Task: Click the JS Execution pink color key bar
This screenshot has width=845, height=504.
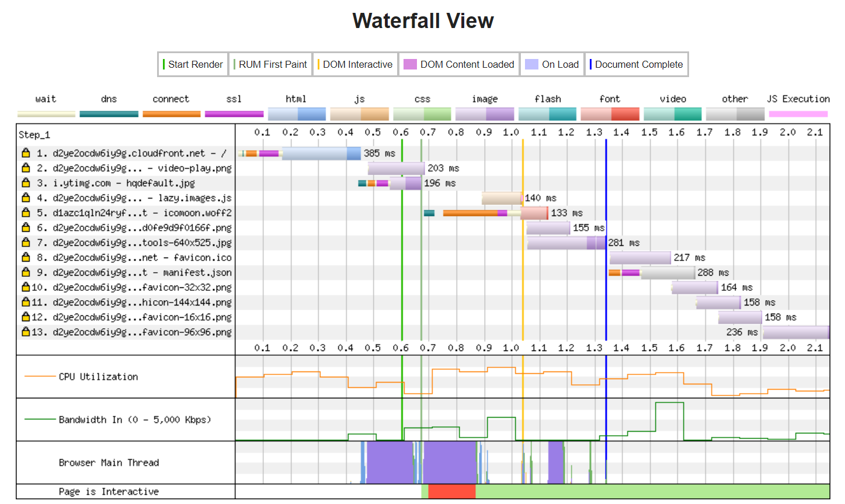Action: [798, 114]
